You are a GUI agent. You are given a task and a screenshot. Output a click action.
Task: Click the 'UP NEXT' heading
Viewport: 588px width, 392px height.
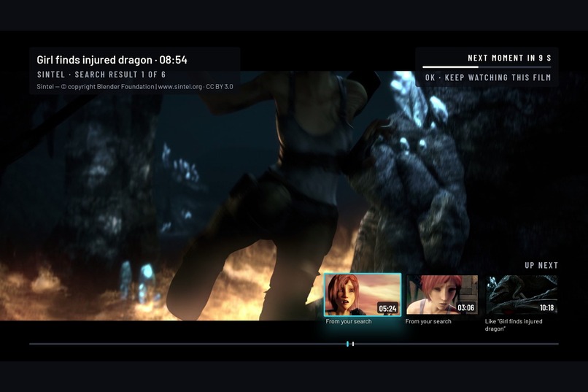coord(541,265)
